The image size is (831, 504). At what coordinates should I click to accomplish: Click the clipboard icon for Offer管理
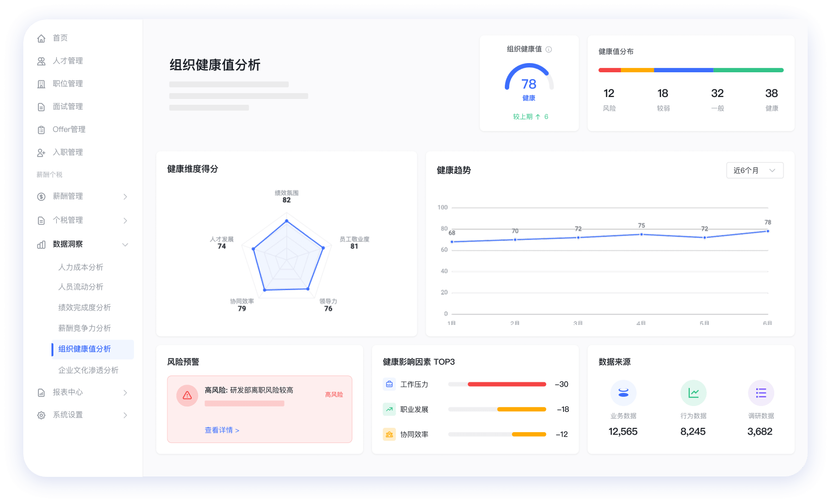pyautogui.click(x=41, y=130)
